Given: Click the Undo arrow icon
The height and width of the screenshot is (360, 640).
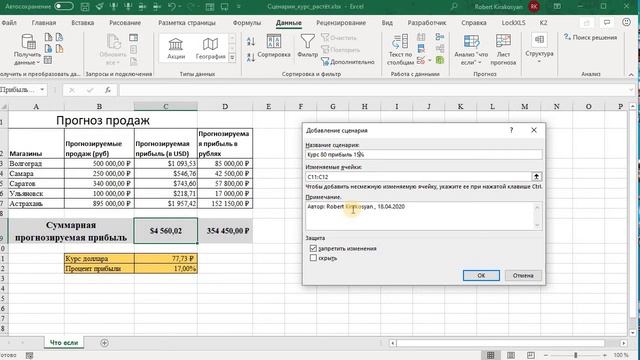Looking at the screenshot, I should coord(172,7).
